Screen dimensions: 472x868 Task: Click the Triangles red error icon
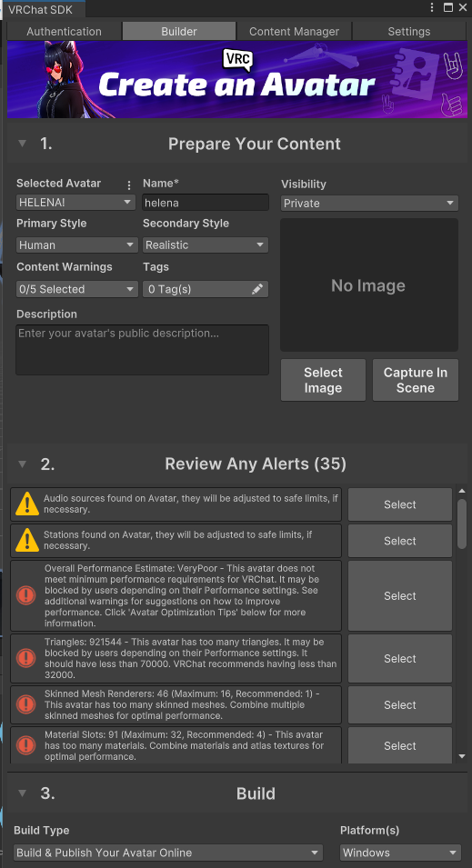[26, 658]
